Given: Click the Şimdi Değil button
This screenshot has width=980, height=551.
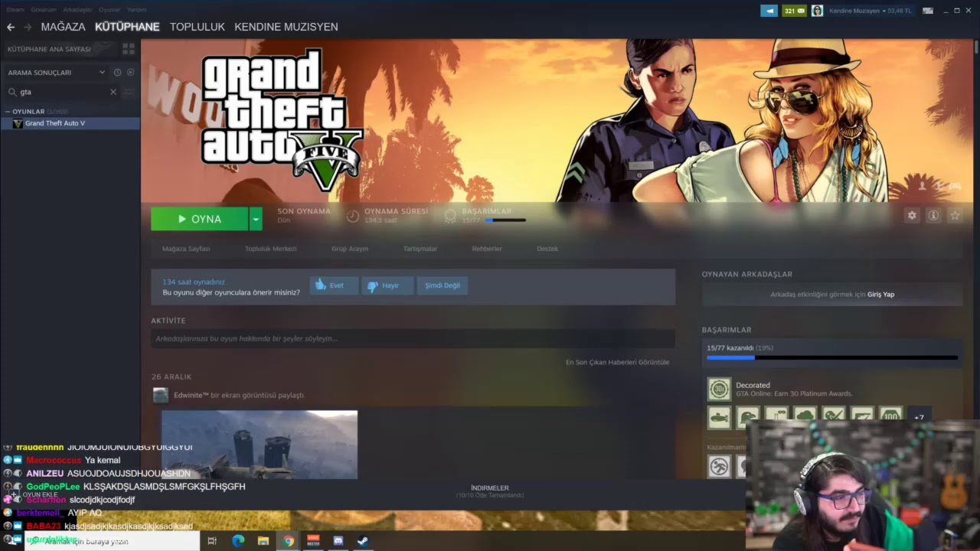Looking at the screenshot, I should [x=443, y=285].
